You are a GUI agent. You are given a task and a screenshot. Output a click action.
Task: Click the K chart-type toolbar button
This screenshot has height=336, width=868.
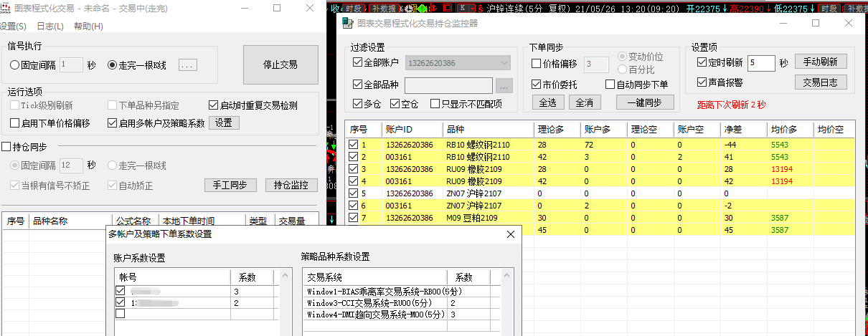tap(463, 8)
